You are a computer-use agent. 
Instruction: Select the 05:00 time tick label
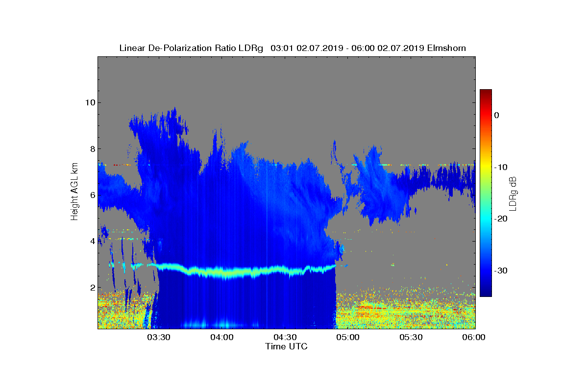click(x=348, y=338)
